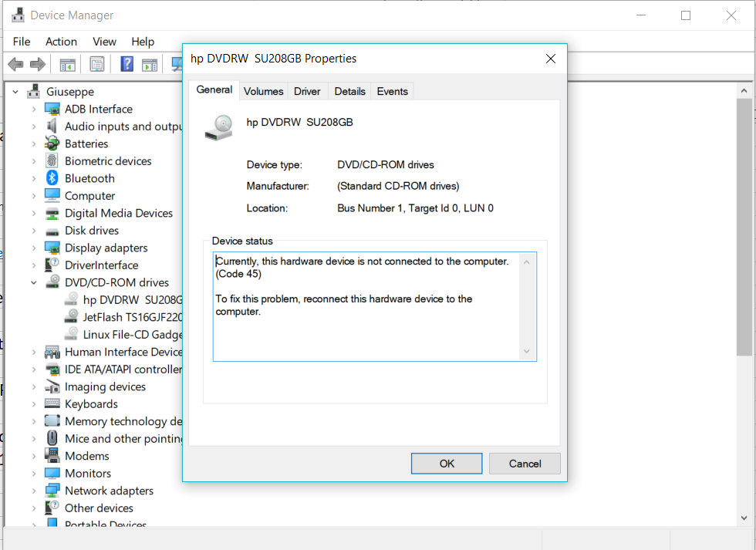The height and width of the screenshot is (550, 756).
Task: Click the DVD/CD-ROM drives disc icon
Action: pos(52,282)
